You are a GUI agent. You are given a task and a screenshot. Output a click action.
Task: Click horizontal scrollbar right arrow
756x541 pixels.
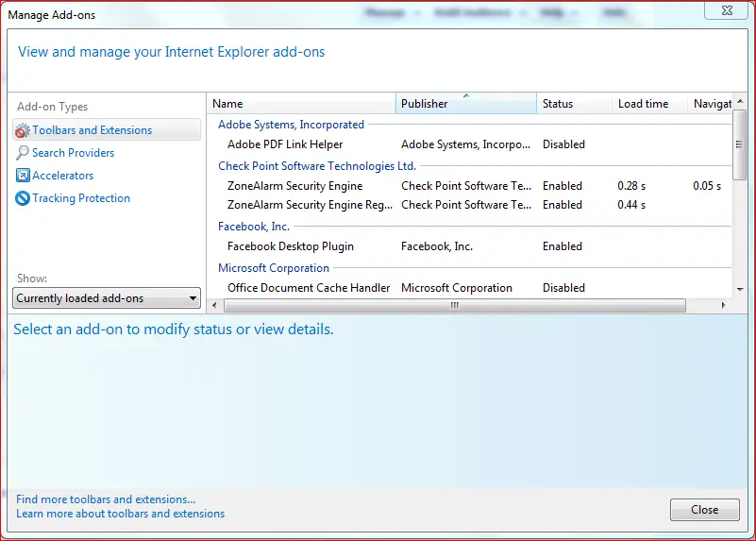pyautogui.click(x=723, y=305)
